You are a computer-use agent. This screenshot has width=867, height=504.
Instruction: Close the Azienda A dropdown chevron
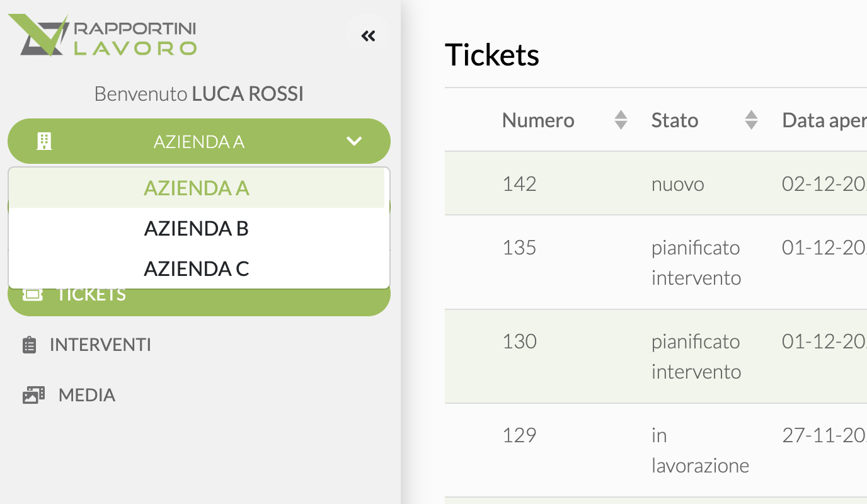pos(354,141)
